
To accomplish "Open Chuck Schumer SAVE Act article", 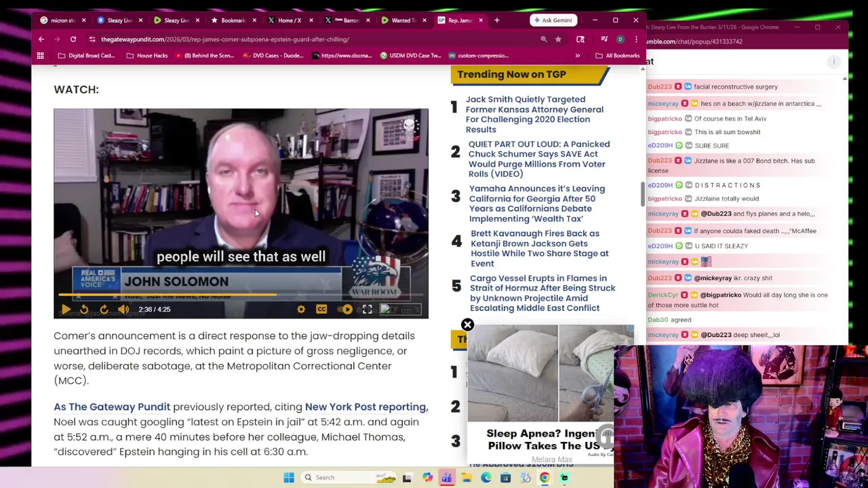I will point(539,159).
